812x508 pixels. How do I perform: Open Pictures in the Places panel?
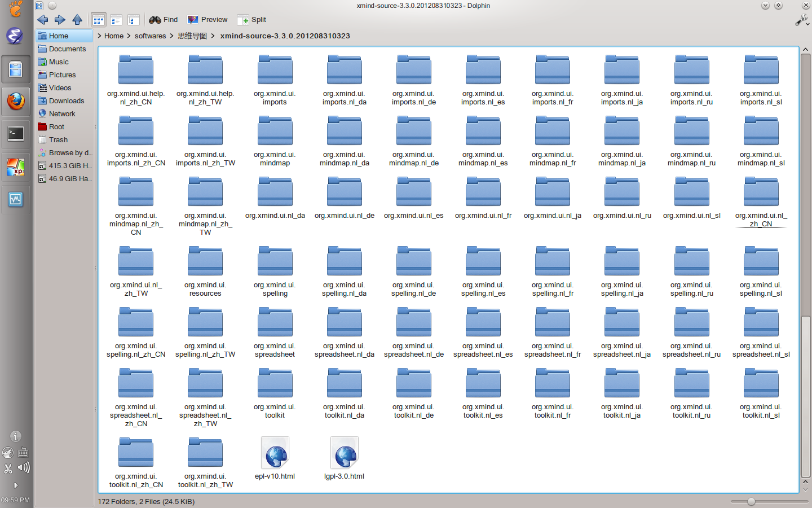[x=64, y=75]
